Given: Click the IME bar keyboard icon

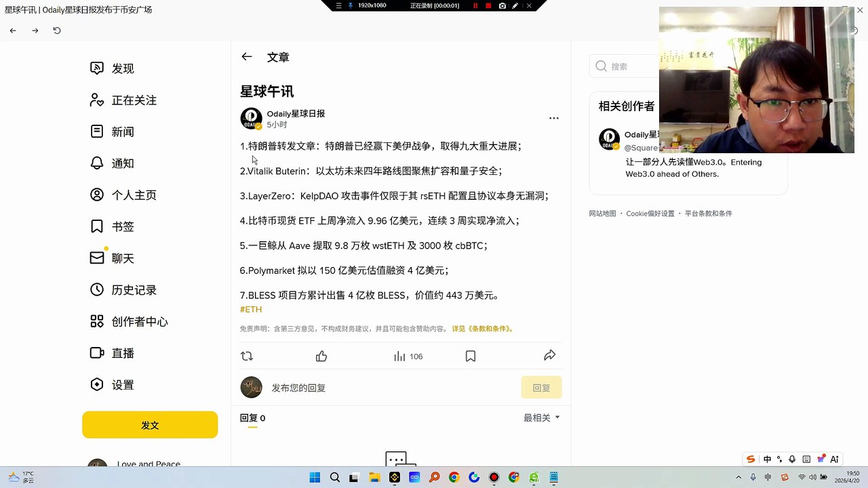Looking at the screenshot, I should 806,459.
